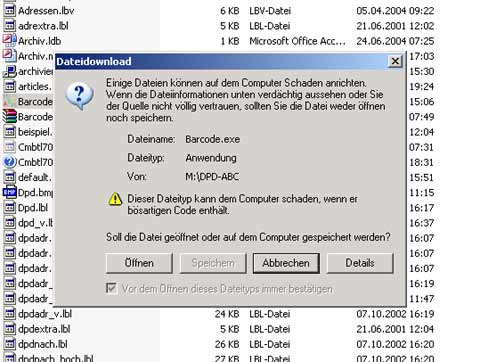Select the beispiel file entry
This screenshot has height=362, width=480.
(x=35, y=132)
